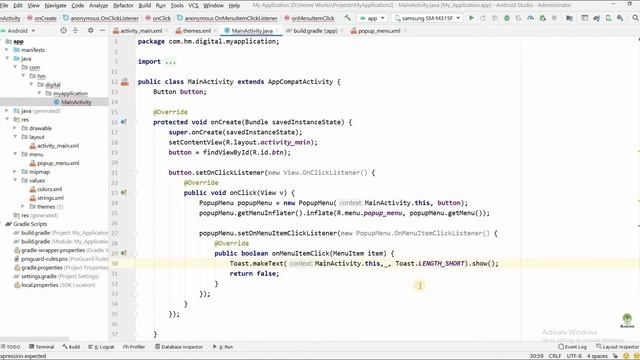Collapse all nodes in the Project panel
The height and width of the screenshot is (360, 640).
[76, 30]
